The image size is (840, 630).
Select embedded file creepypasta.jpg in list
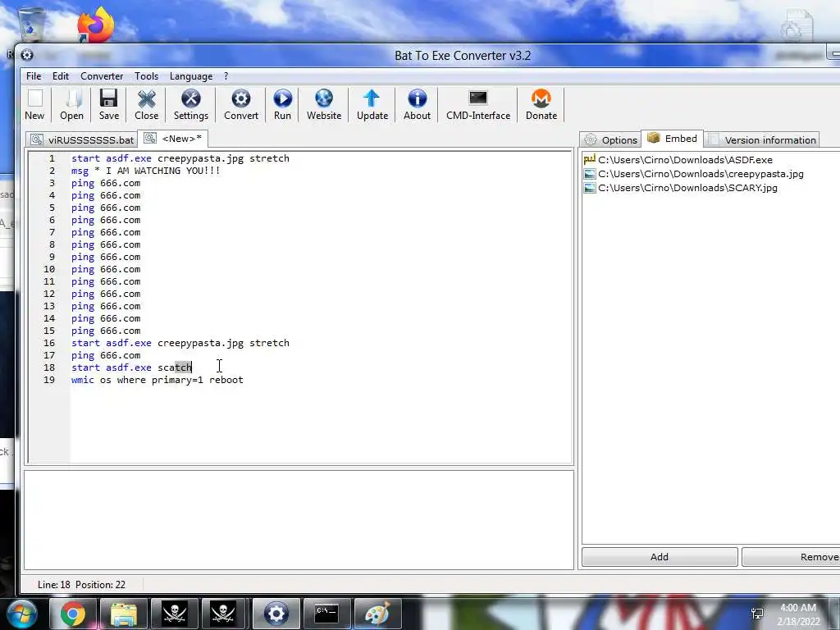[694, 174]
